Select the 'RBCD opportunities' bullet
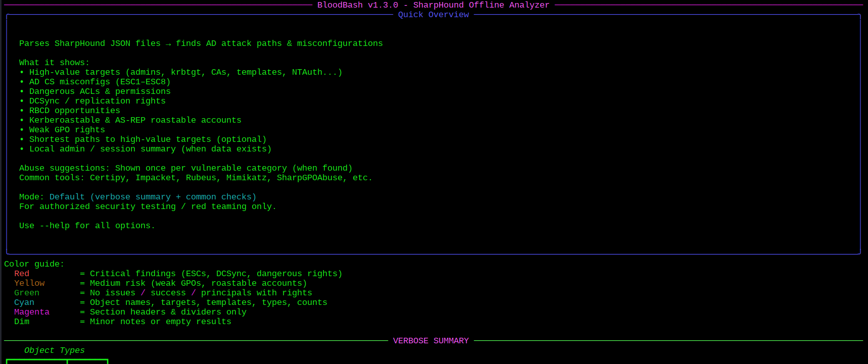This screenshot has width=868, height=364. [x=70, y=111]
